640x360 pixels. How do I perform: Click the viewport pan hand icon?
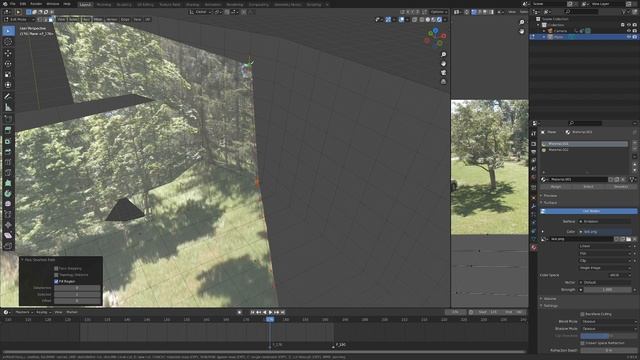pyautogui.click(x=443, y=64)
